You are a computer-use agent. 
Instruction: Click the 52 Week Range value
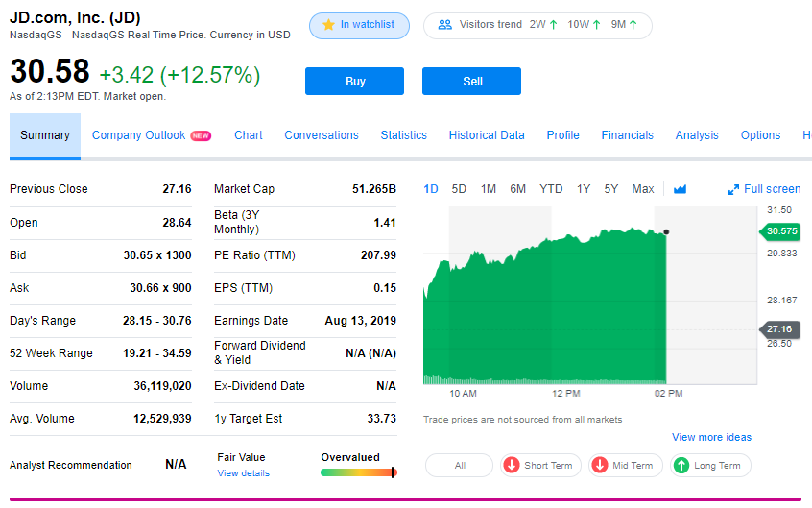click(156, 353)
